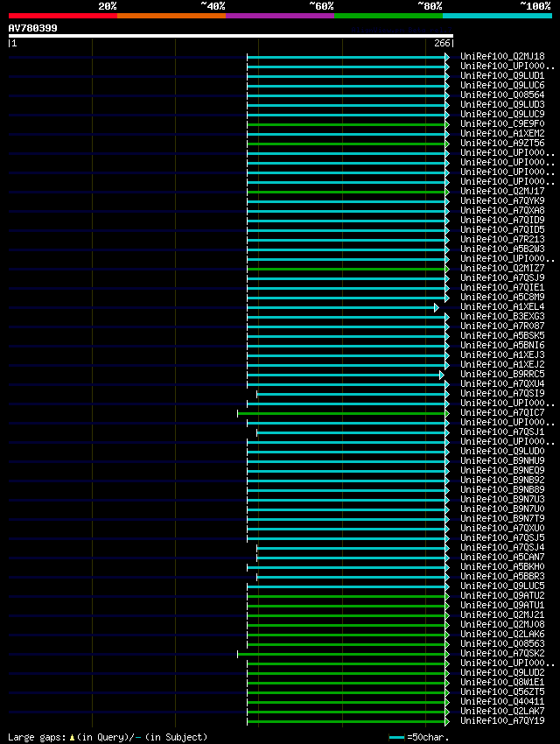Click the cyan alignment bar for A1XEL4
The image size is (560, 744).
pyautogui.click(x=343, y=307)
